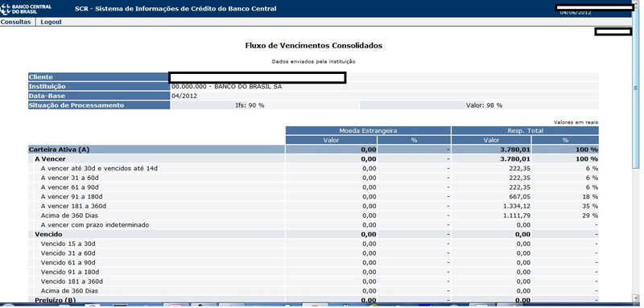Viewport: 644px width, 308px height.
Task: Click the heading Fluxo de Vencimentos Consolidados
Action: (314, 46)
